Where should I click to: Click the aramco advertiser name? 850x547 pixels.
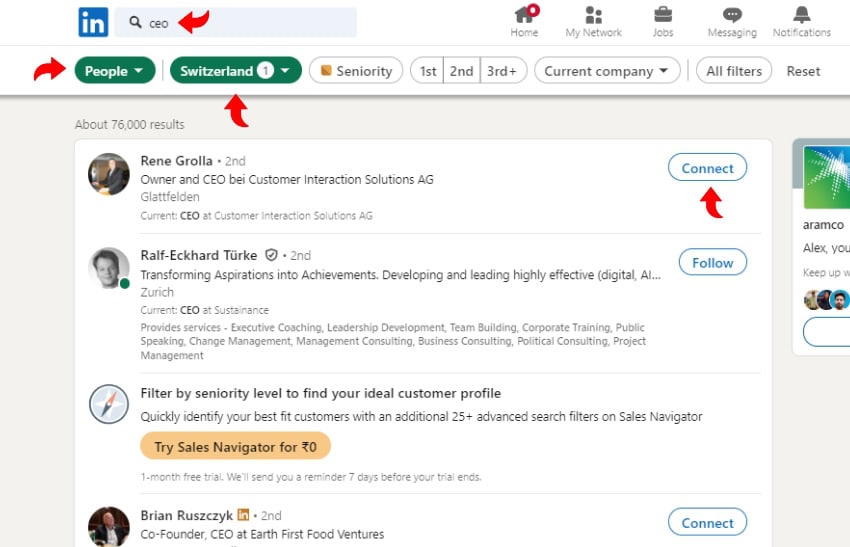click(823, 224)
